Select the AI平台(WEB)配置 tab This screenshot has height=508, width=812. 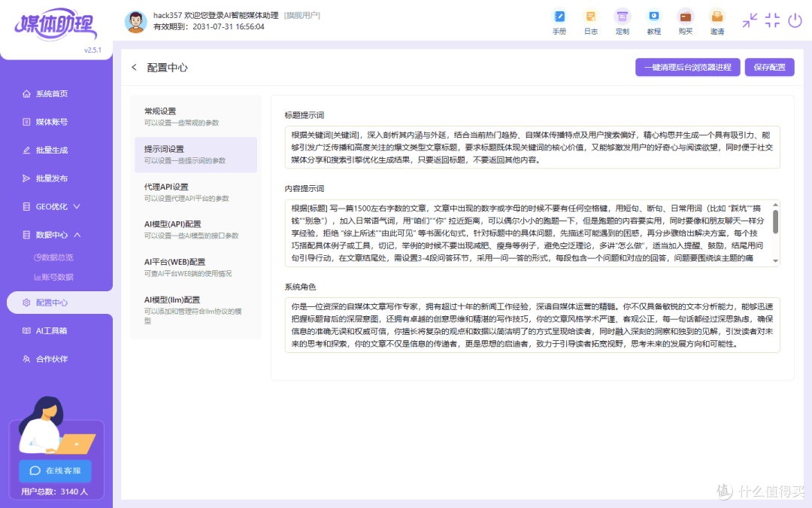pyautogui.click(x=195, y=267)
